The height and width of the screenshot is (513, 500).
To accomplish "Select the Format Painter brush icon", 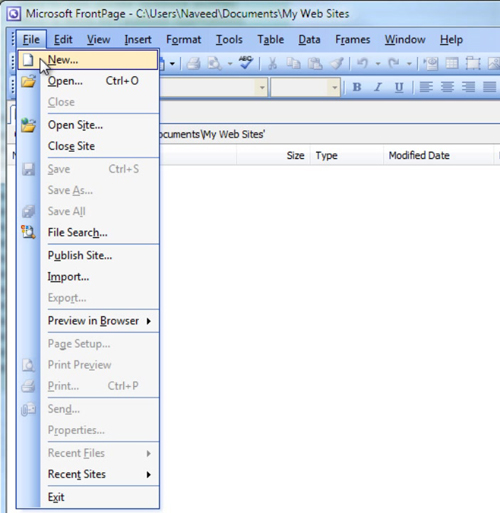I will pyautogui.click(x=337, y=63).
